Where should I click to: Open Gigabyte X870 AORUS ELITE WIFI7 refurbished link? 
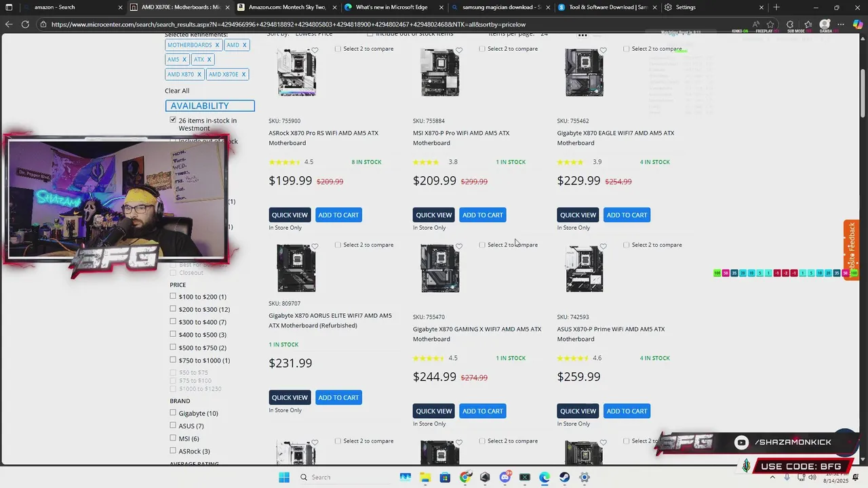tap(330, 321)
